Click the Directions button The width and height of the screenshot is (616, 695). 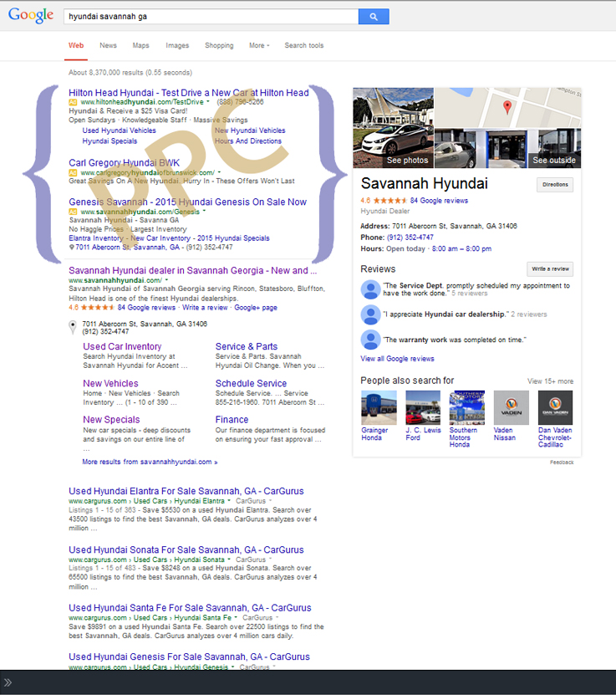pos(555,184)
